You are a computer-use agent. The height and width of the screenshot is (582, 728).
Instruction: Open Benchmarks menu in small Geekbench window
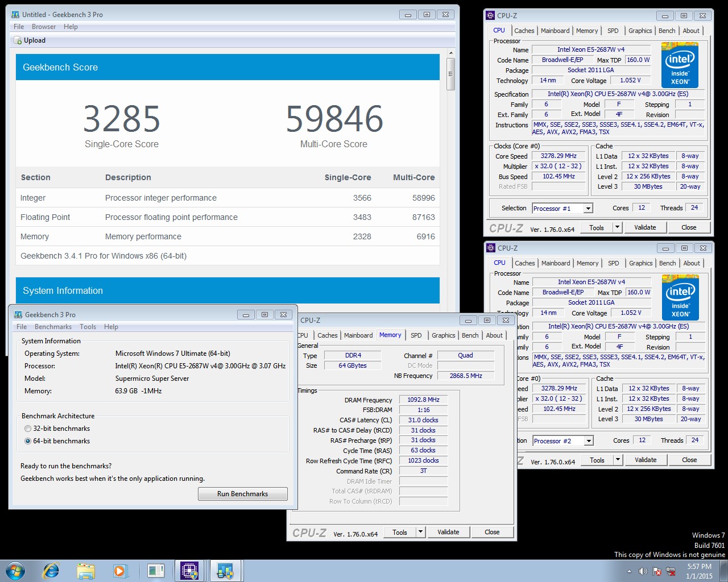tap(53, 327)
